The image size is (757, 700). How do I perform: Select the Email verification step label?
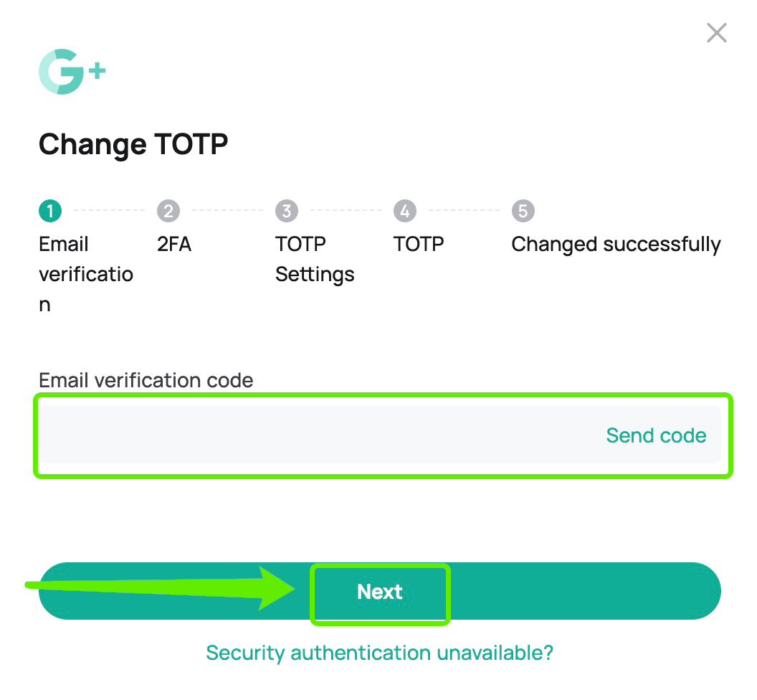click(86, 274)
